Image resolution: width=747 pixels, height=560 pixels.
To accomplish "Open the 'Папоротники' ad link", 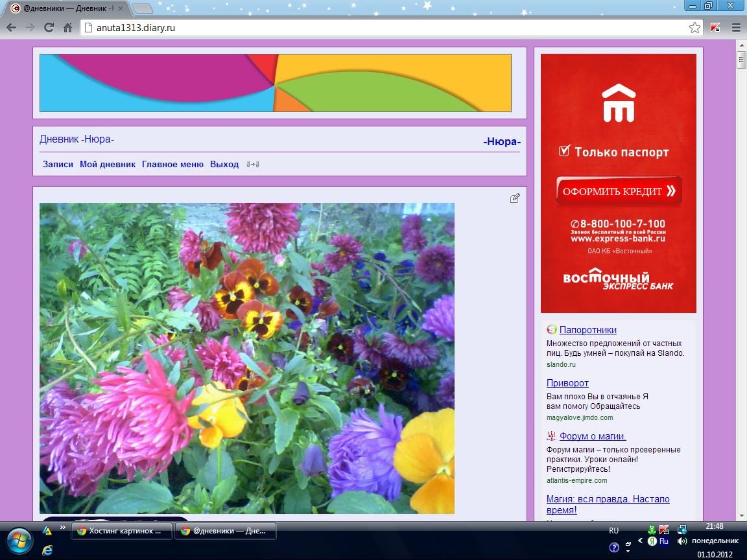I will pos(587,330).
